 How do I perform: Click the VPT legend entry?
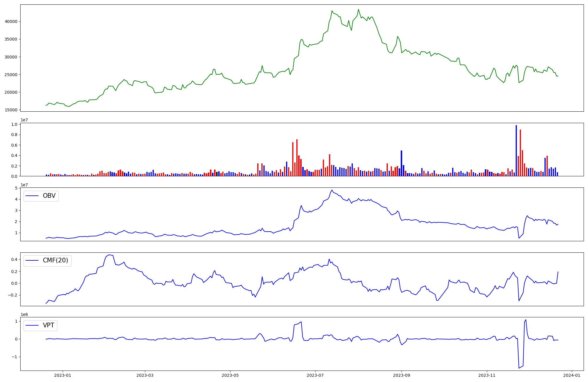coord(49,326)
